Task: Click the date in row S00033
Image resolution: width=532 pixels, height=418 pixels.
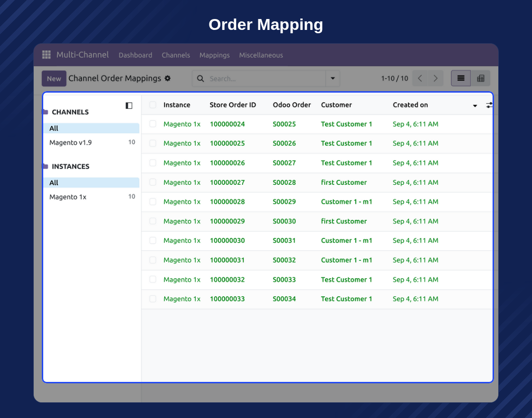Action: tap(416, 280)
